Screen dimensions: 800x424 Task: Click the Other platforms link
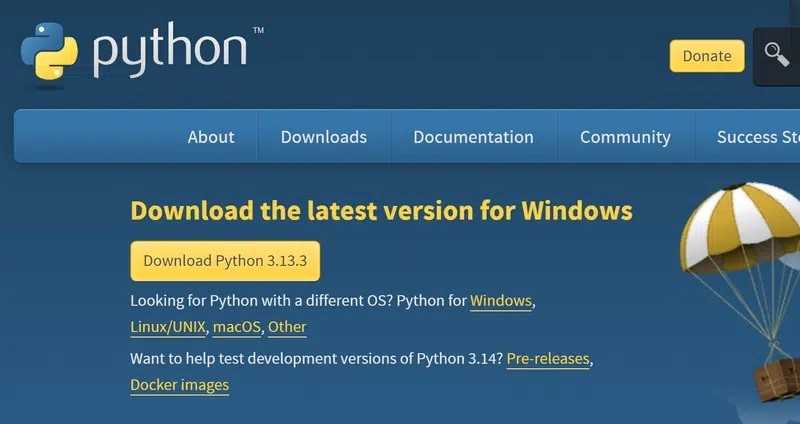click(x=287, y=327)
